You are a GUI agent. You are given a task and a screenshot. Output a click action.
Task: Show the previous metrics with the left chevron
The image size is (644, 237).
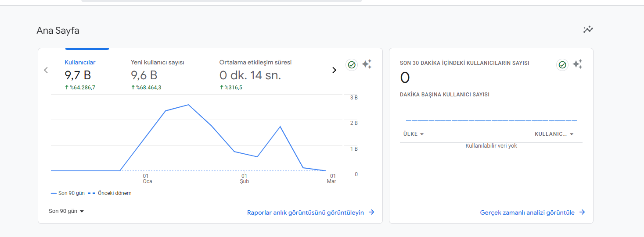(46, 70)
